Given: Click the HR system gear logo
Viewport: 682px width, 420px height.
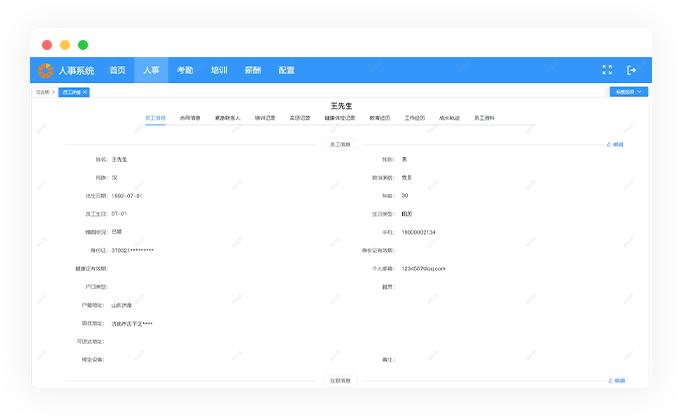Looking at the screenshot, I should 46,70.
